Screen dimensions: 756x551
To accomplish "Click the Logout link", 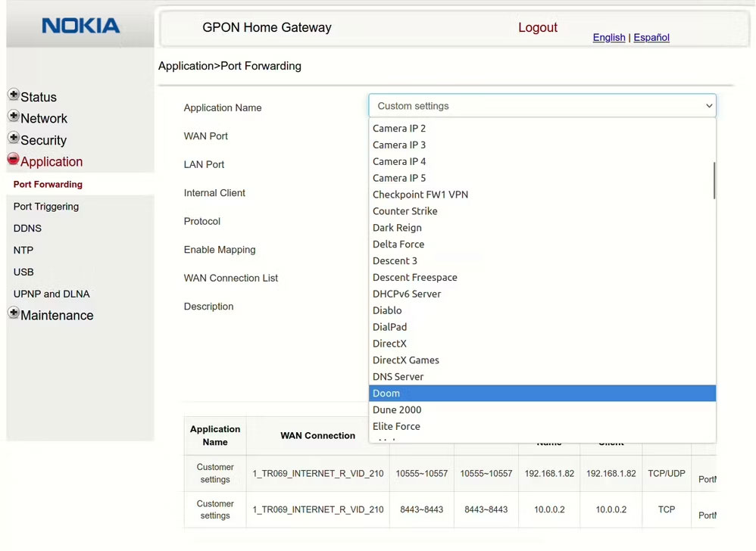I will coord(538,27).
